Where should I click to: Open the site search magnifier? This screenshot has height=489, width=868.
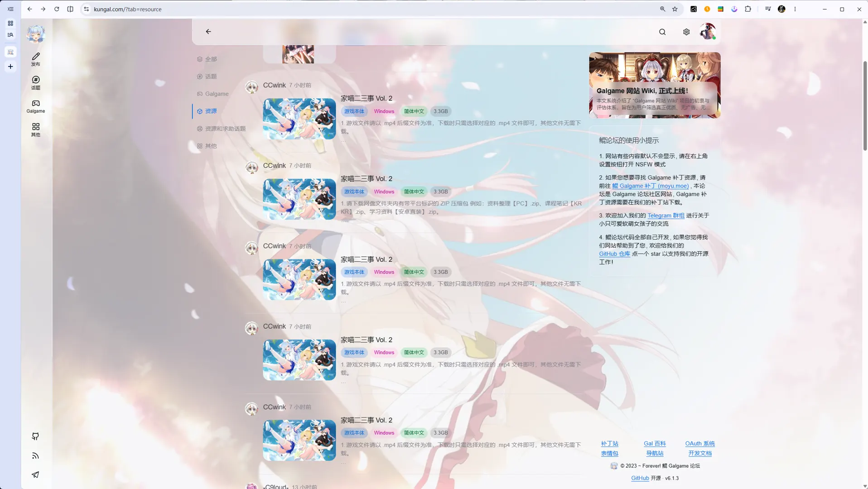point(662,32)
